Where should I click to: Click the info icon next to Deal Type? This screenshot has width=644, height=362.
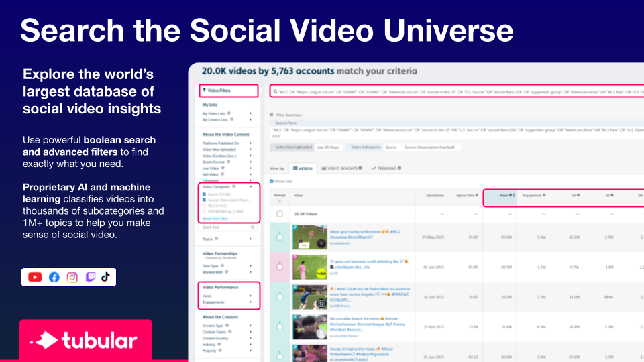(222, 266)
